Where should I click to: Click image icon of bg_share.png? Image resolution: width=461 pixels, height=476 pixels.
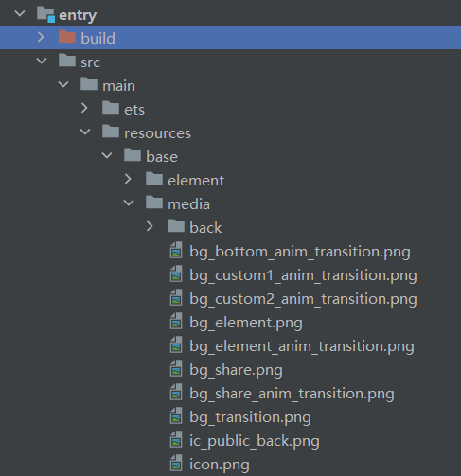coord(176,368)
